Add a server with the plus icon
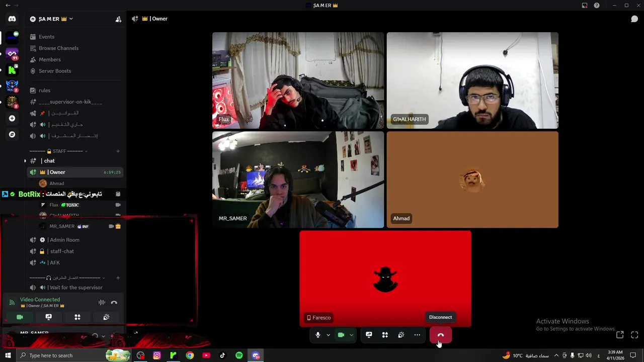 click(12, 118)
